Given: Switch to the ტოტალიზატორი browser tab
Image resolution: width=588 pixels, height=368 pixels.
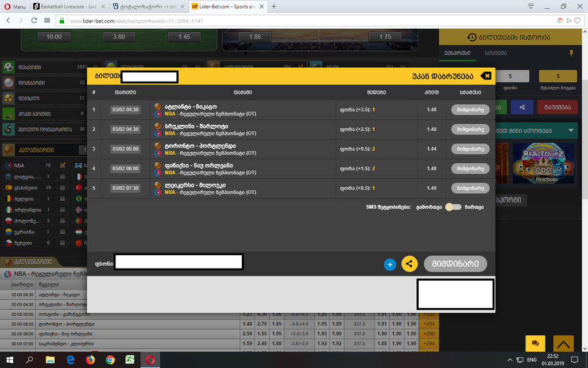Looking at the screenshot, I should click(149, 6).
